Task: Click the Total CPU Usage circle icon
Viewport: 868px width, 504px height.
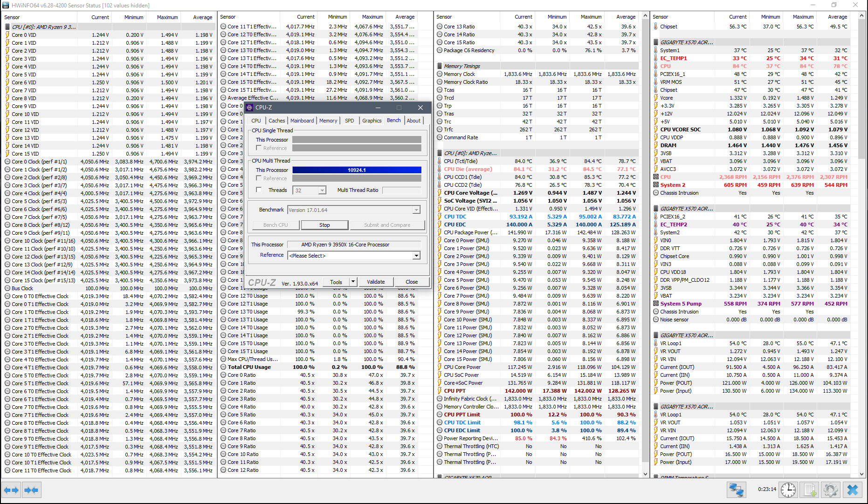Action: click(x=223, y=367)
